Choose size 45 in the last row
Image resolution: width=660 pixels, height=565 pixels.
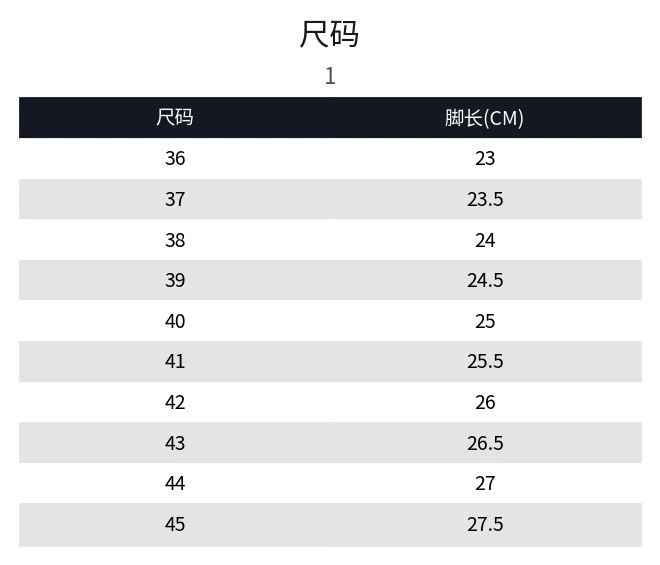(x=175, y=524)
